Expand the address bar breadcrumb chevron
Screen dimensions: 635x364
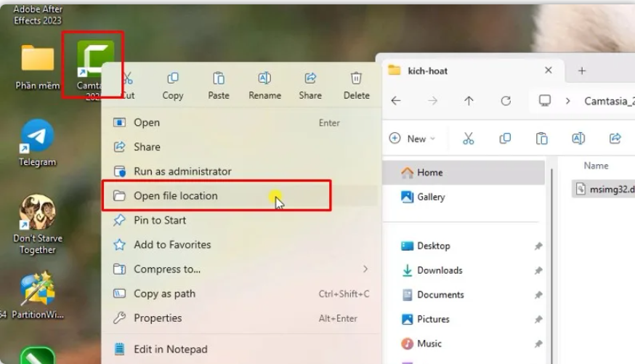[567, 101]
